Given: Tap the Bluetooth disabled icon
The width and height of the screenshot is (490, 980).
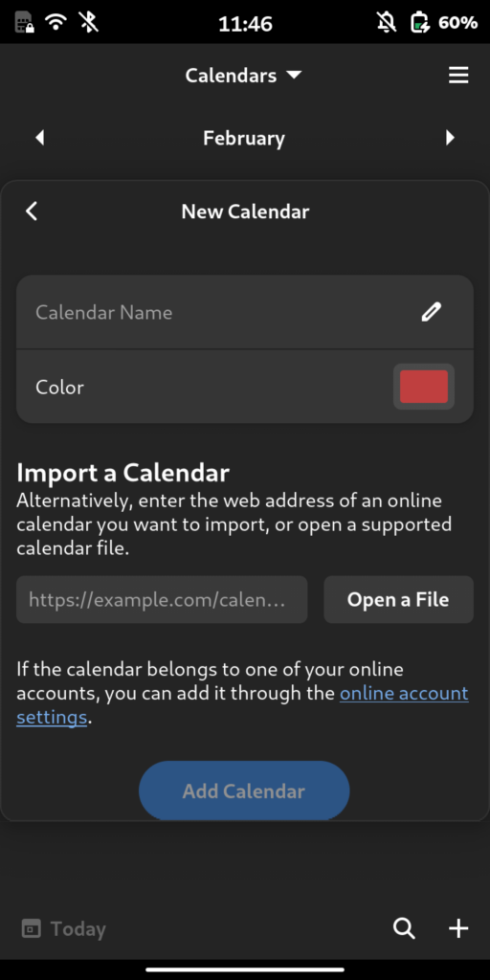Looking at the screenshot, I should (x=89, y=23).
